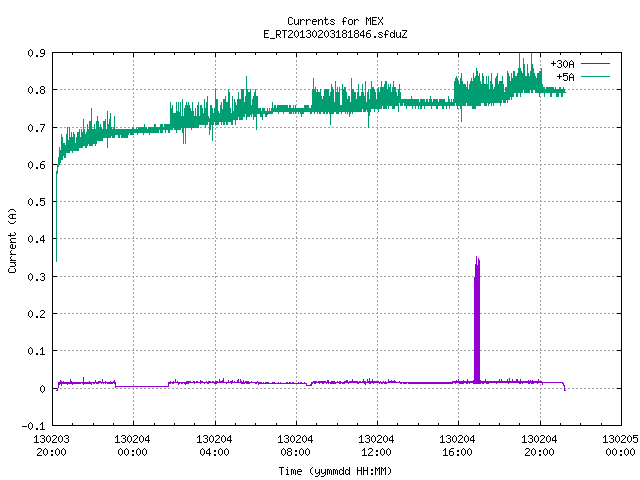Click x-axis tick label 130204 12:00
640x480 pixels.
click(x=376, y=446)
